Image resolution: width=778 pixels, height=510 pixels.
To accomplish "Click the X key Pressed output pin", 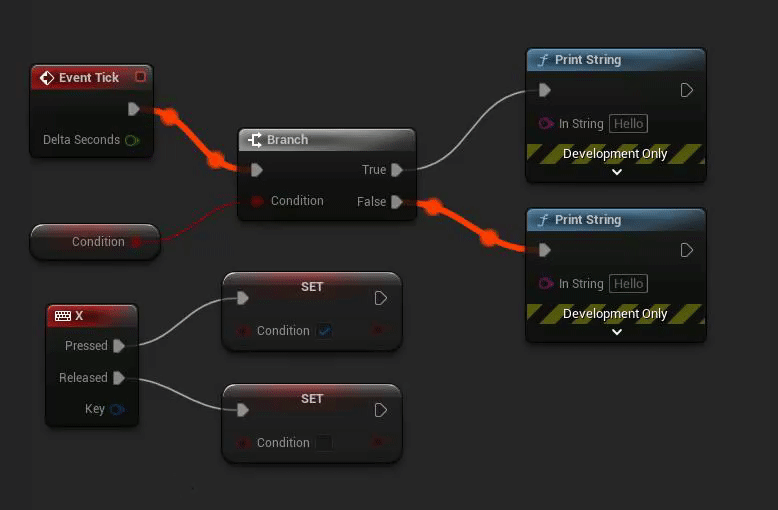I will (x=119, y=346).
